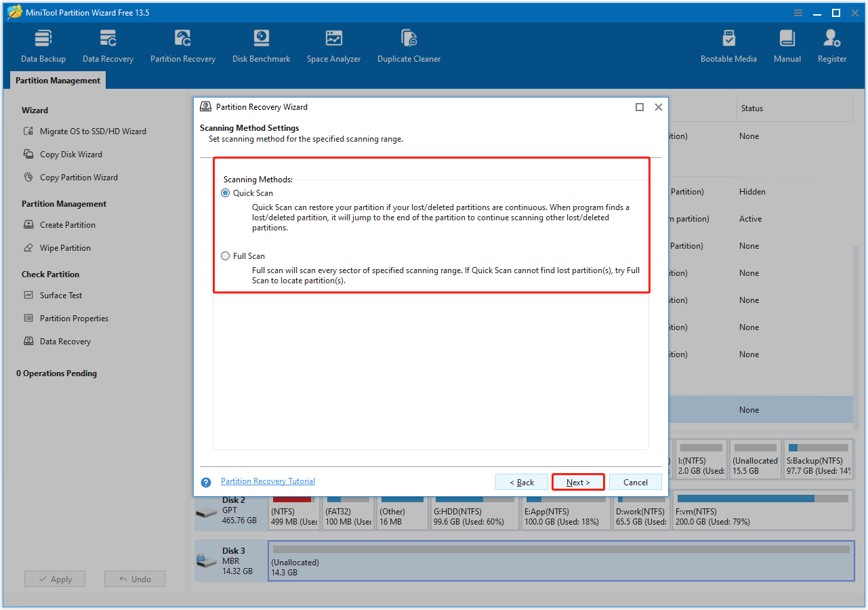This screenshot has width=868, height=610.
Task: Click the help question mark in the wizard
Action: tap(205, 482)
